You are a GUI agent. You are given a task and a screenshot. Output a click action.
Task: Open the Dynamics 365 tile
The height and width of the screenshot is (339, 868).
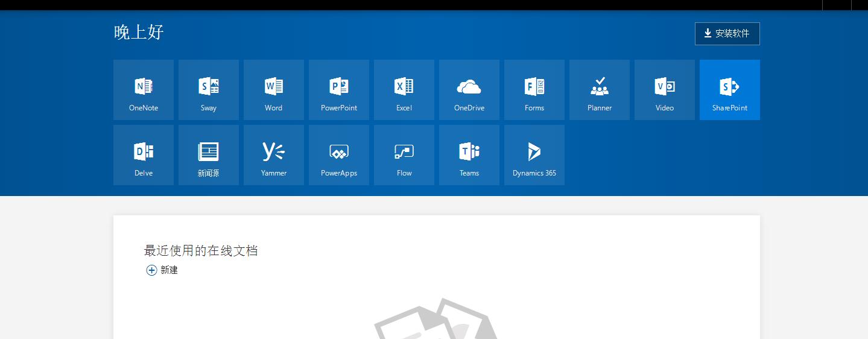point(534,155)
